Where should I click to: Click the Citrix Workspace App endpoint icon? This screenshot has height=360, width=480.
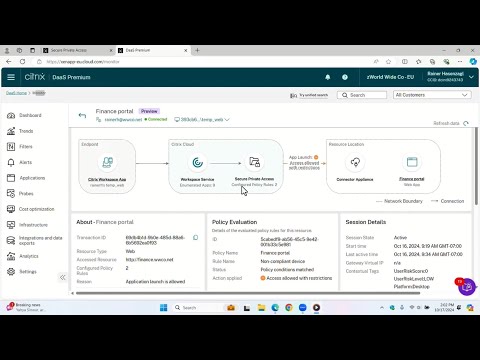107,162
